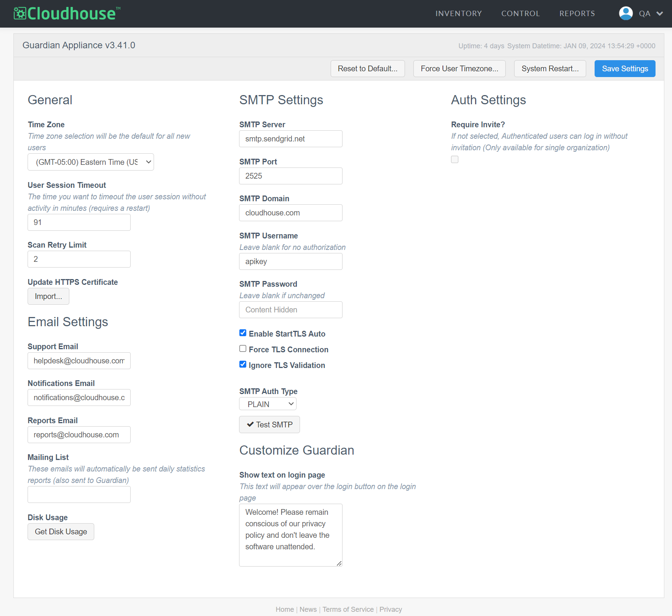Click the SMTP Server input field
This screenshot has height=616, width=672.
[x=290, y=139]
